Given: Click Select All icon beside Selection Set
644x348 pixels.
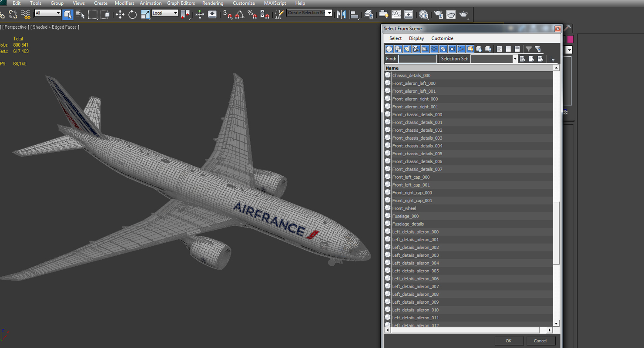Looking at the screenshot, I should point(523,59).
